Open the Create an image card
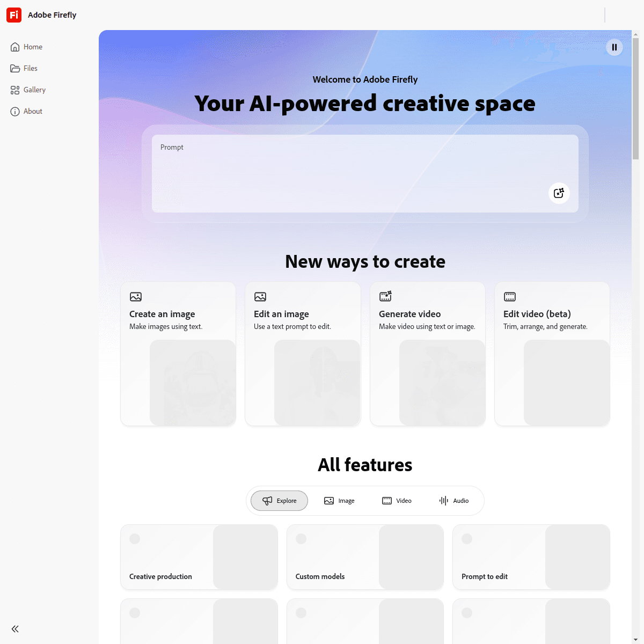The image size is (644, 644). [x=178, y=354]
